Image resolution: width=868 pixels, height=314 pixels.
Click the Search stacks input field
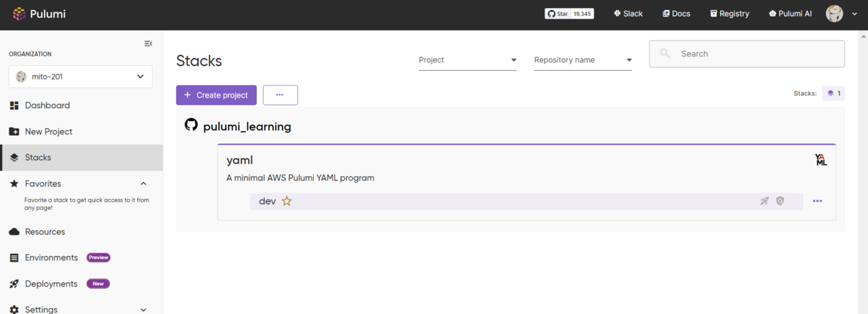746,54
